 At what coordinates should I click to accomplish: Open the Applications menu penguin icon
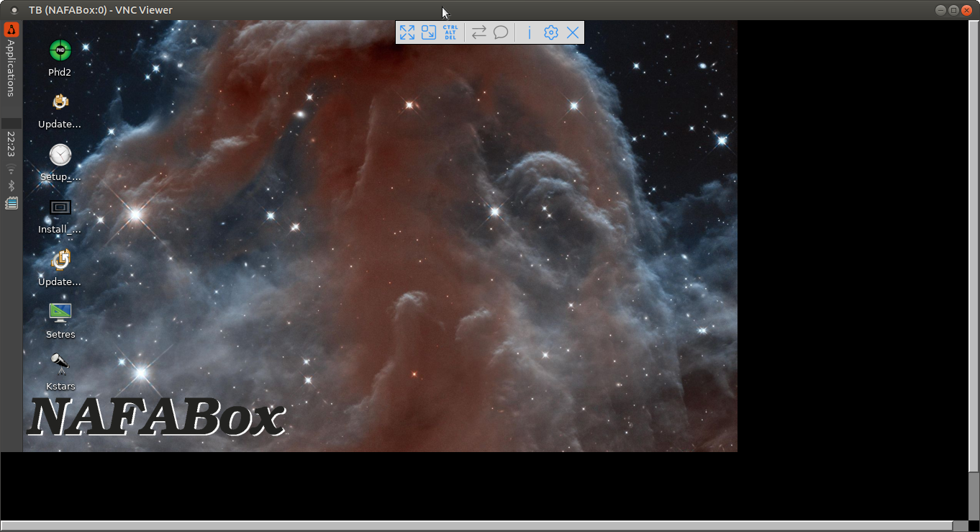12,30
